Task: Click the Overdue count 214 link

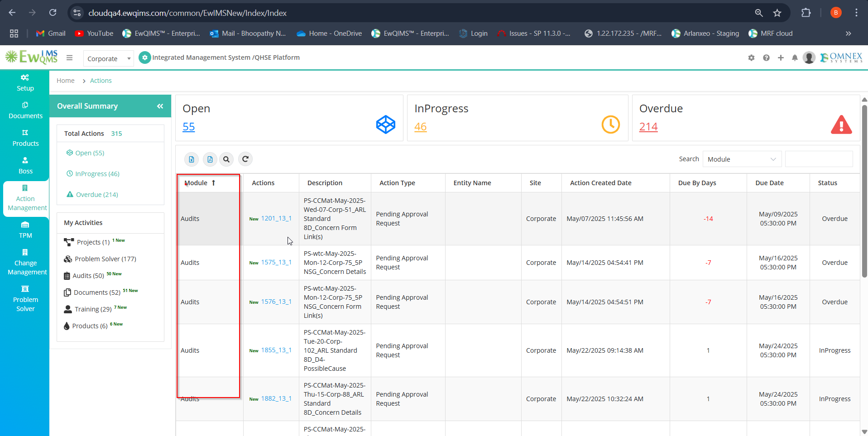Action: pyautogui.click(x=648, y=127)
